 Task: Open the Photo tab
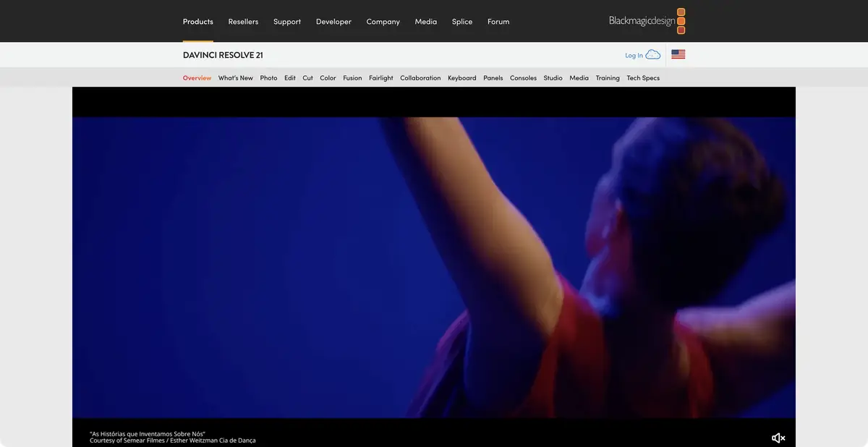coord(268,78)
